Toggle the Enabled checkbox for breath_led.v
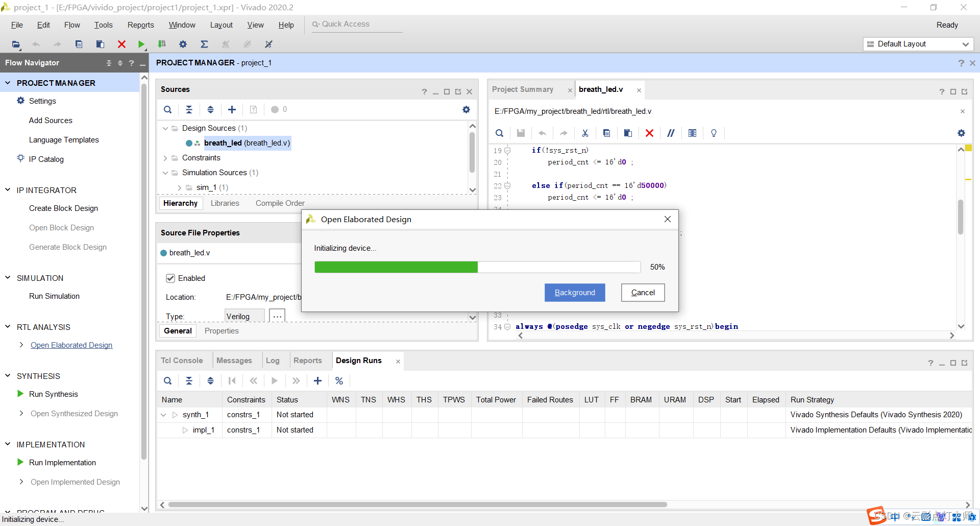 pos(170,278)
